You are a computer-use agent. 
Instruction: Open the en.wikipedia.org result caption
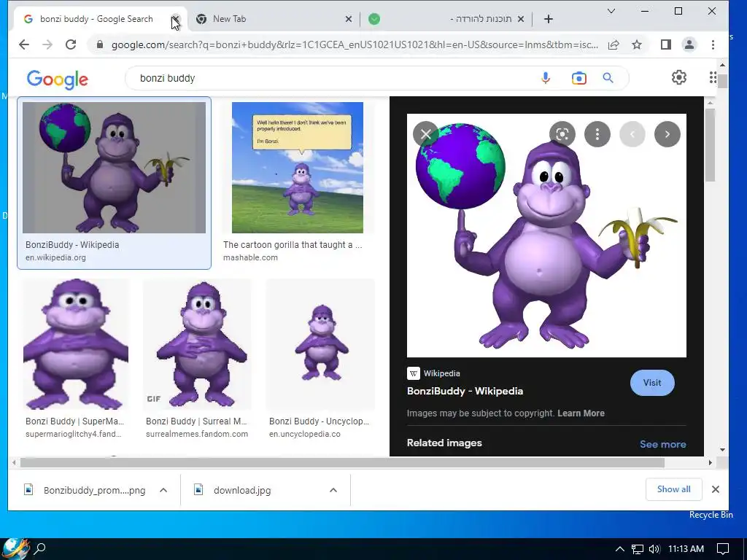tap(55, 257)
